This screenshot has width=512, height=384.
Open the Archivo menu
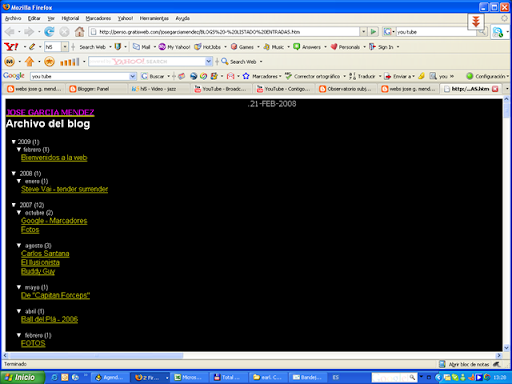[13, 18]
